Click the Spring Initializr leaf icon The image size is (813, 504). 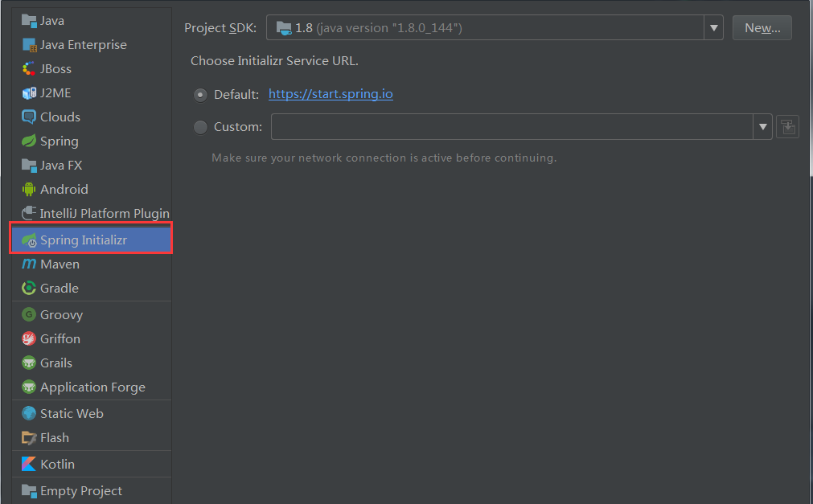point(29,240)
